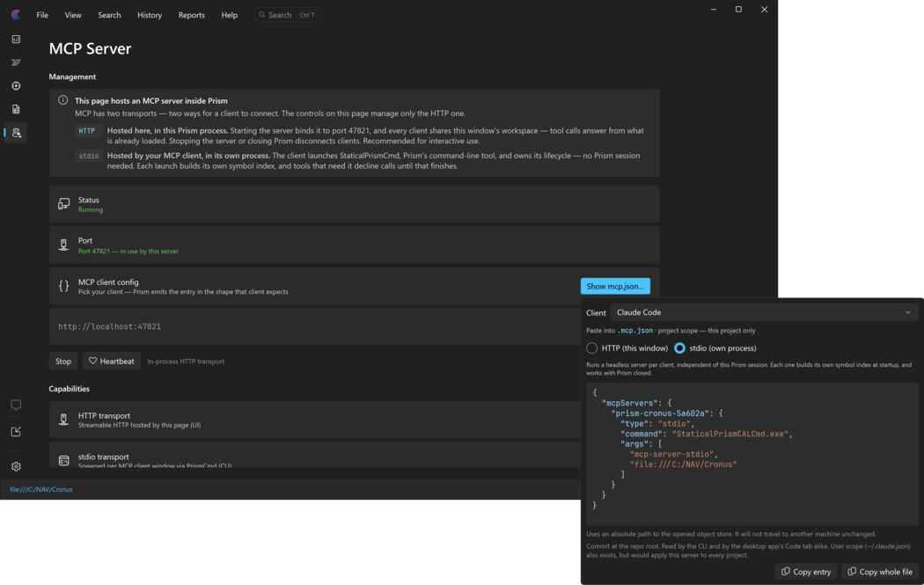Open the dashboard chart sidebar icon
This screenshot has height=585, width=924.
click(x=16, y=39)
